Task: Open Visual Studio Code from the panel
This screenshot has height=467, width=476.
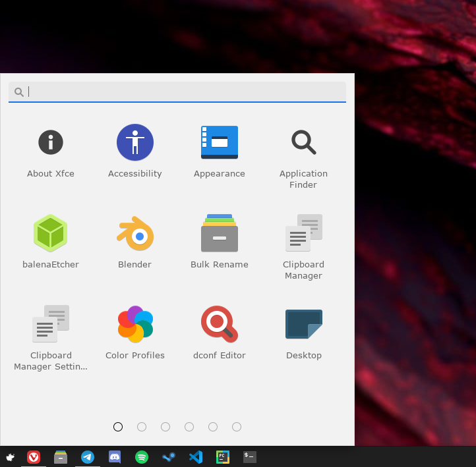Action: (196, 457)
